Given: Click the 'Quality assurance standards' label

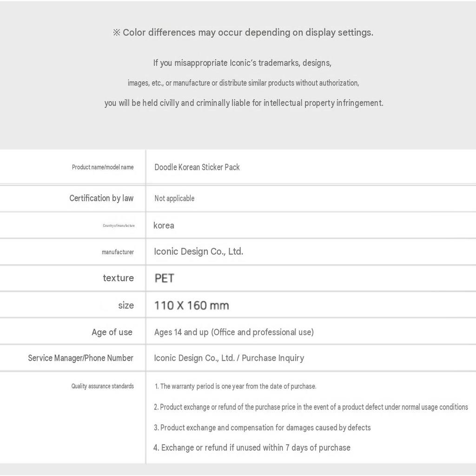Looking at the screenshot, I should (x=103, y=386).
